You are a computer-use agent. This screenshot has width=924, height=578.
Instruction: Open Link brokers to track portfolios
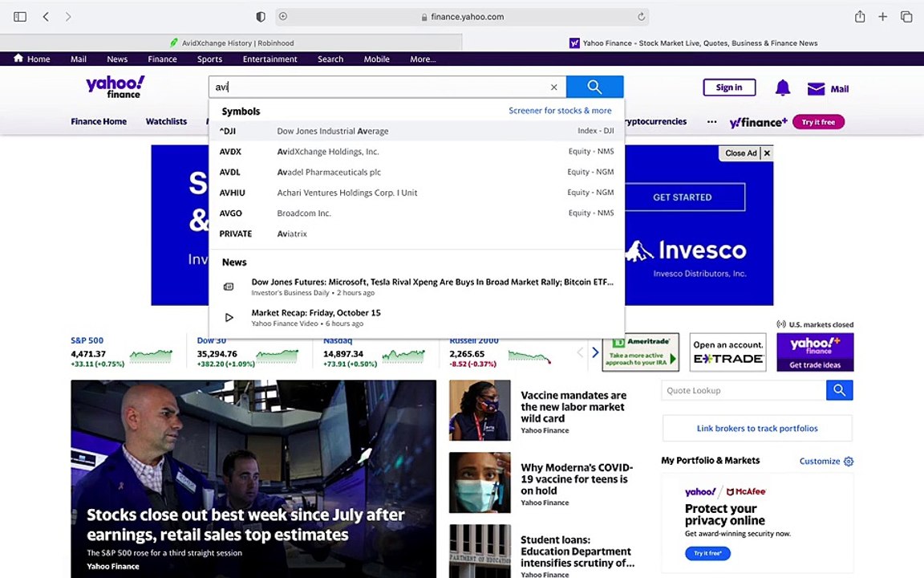pyautogui.click(x=757, y=428)
